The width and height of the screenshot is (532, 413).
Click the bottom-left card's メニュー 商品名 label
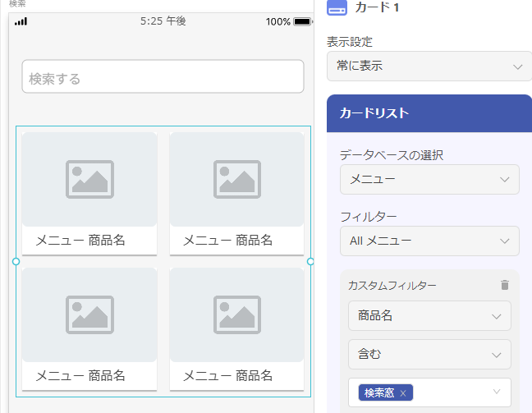pos(80,376)
